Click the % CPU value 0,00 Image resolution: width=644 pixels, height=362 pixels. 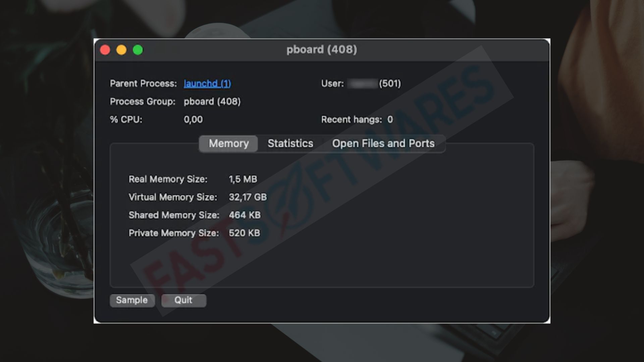193,120
